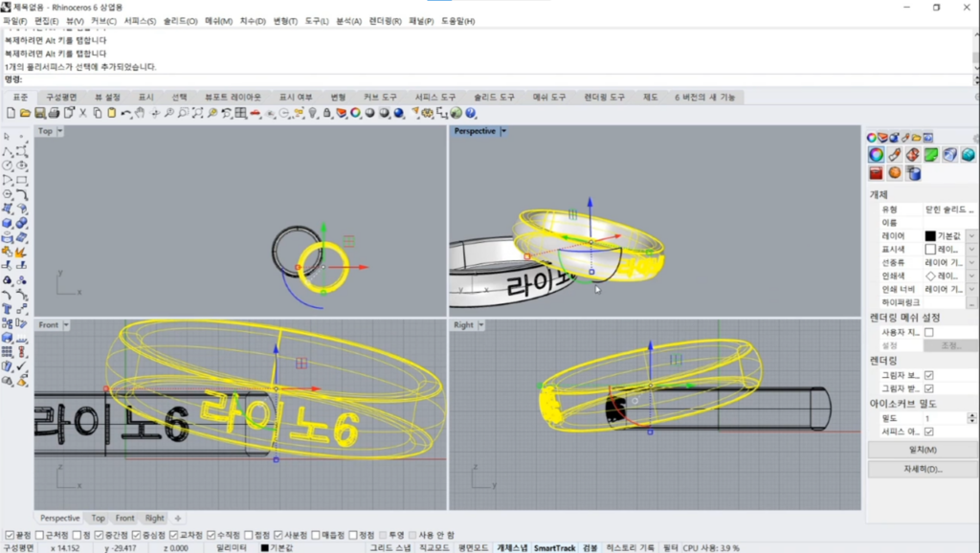This screenshot has width=980, height=553.
Task: Toggle 그리드 스냅 in status bar
Action: (x=390, y=548)
